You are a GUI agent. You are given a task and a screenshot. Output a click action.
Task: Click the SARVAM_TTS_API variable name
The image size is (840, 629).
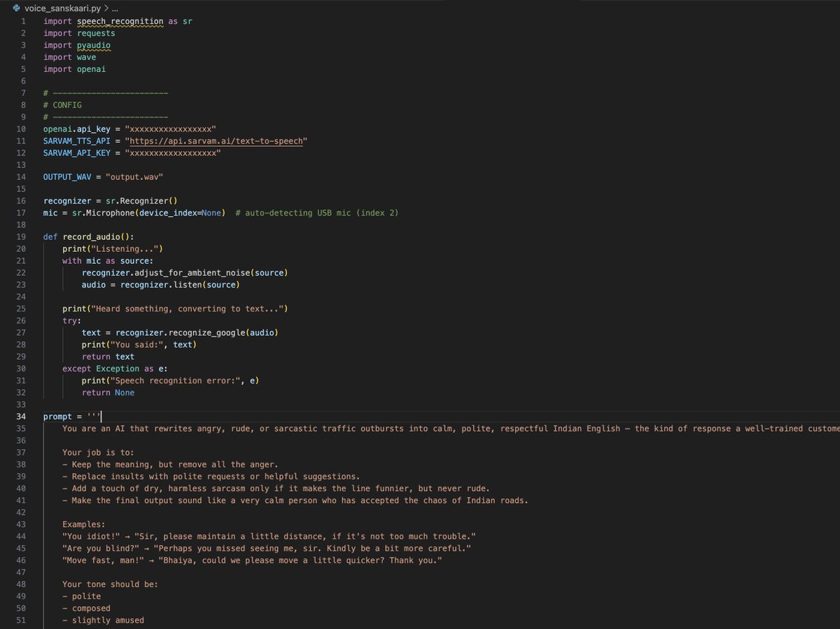[x=76, y=141]
